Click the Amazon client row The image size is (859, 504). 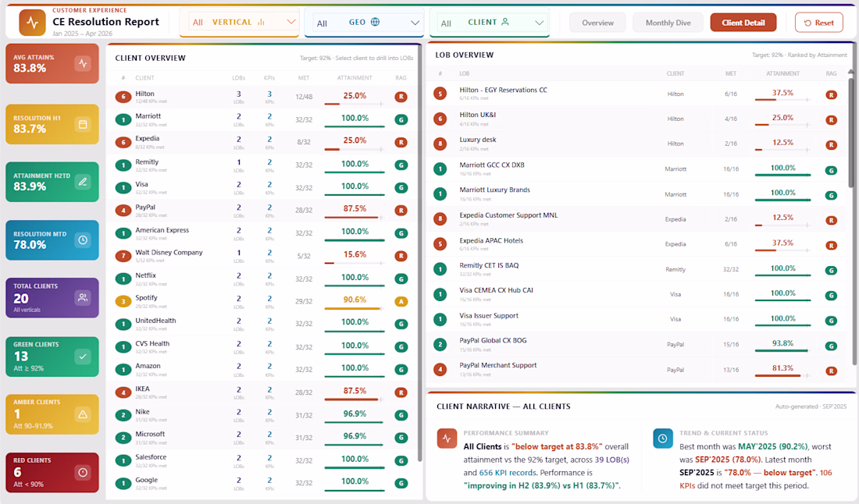point(262,369)
